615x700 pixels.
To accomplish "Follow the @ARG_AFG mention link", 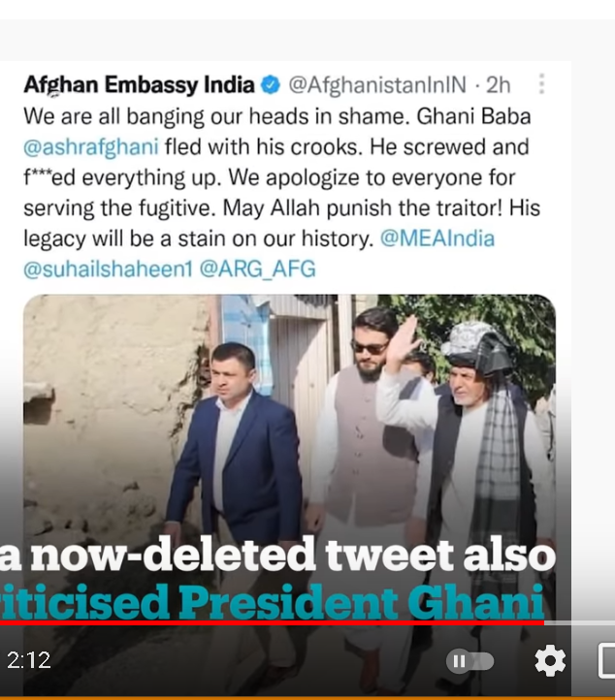I will pyautogui.click(x=257, y=269).
